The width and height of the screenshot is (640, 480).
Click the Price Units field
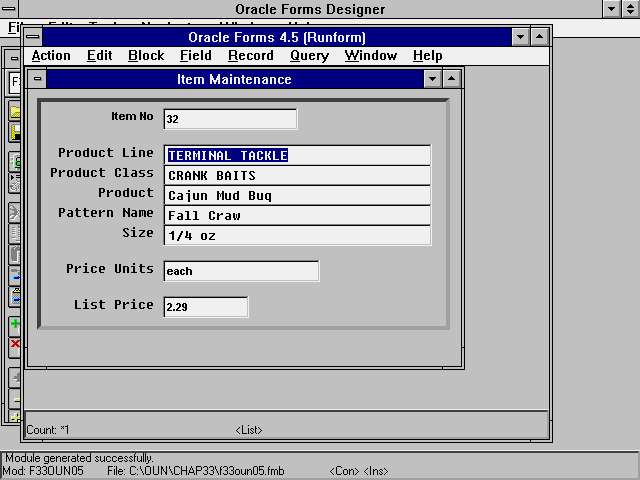(x=241, y=271)
